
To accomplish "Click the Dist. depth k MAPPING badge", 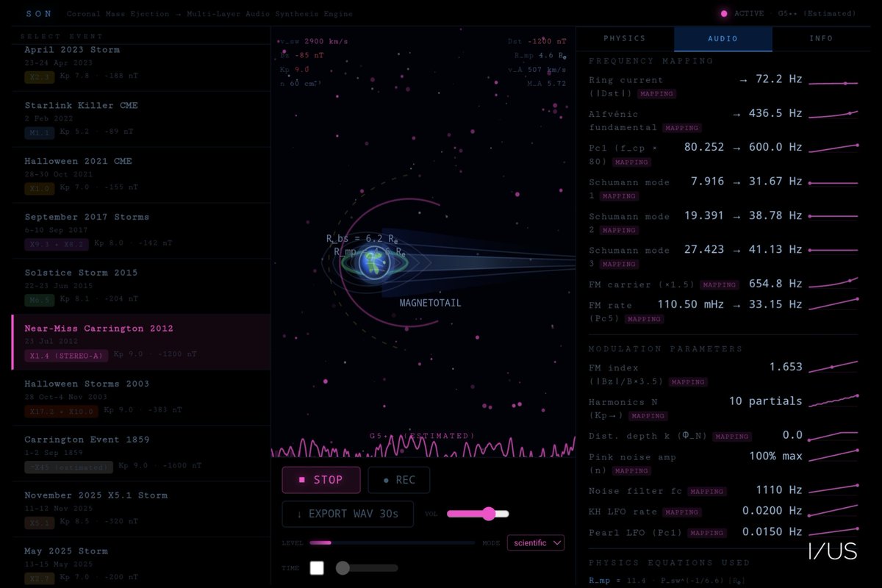I will click(x=731, y=437).
